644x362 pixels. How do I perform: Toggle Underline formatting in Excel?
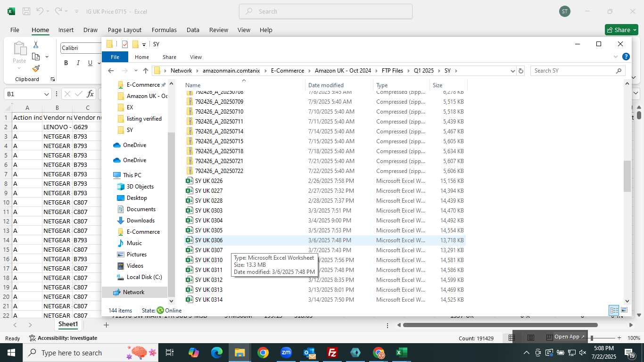point(90,63)
